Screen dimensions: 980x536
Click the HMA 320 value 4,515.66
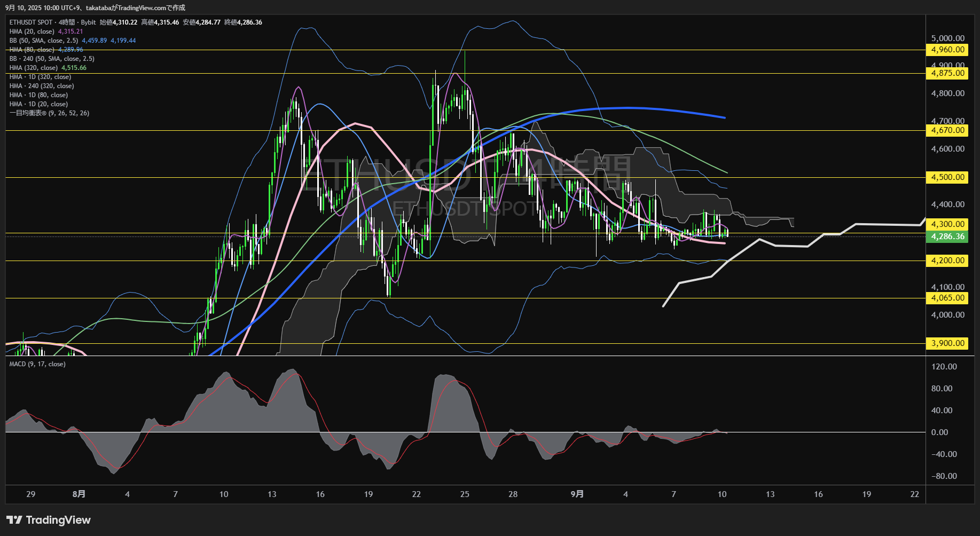tap(74, 68)
